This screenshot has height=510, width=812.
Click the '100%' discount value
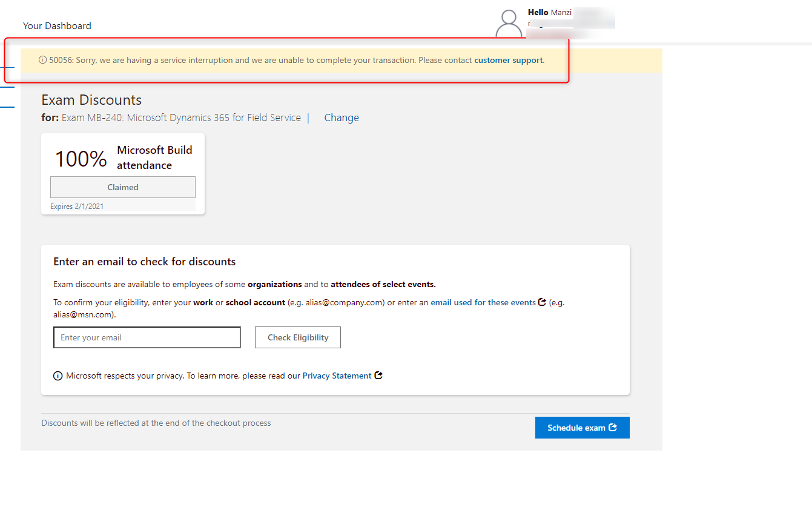click(x=81, y=159)
